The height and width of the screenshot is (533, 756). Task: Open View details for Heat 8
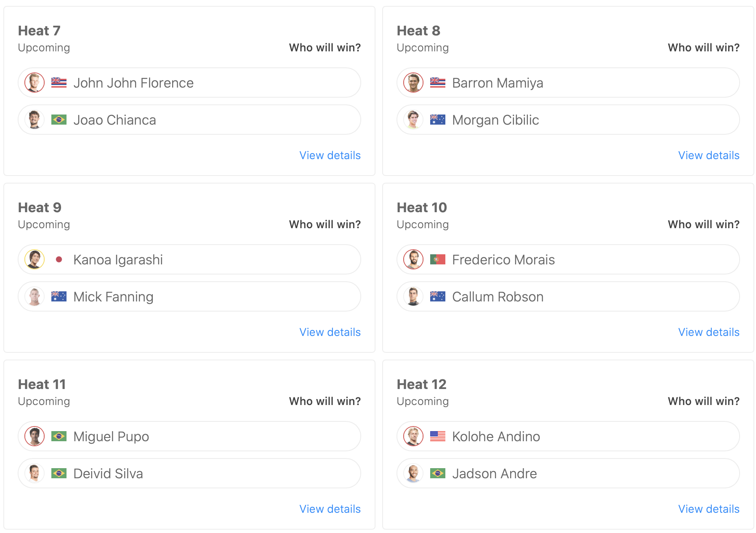coord(709,155)
